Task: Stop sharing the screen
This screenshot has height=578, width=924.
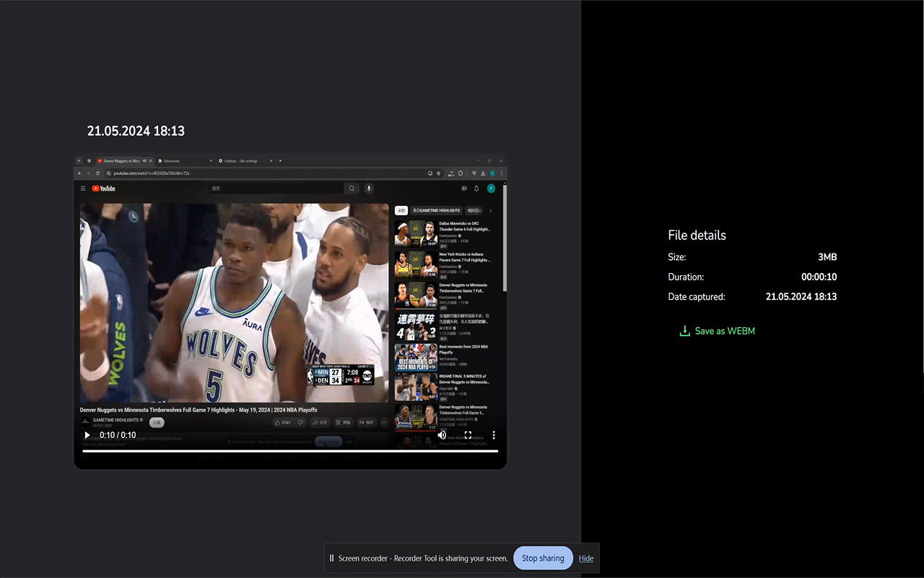Action: pyautogui.click(x=543, y=558)
